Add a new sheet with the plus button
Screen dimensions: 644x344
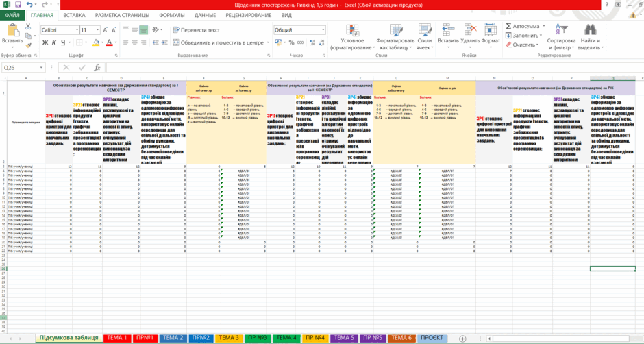coord(463,338)
